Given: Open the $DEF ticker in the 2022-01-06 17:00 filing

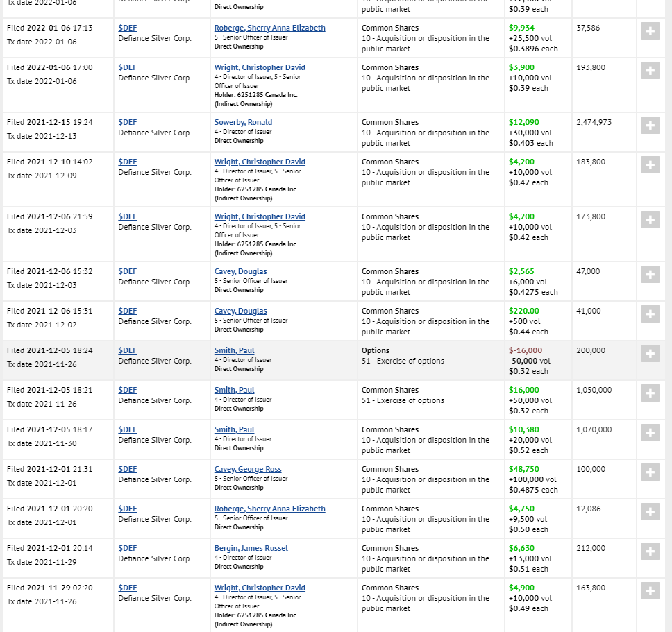Looking at the screenshot, I should pos(127,67).
